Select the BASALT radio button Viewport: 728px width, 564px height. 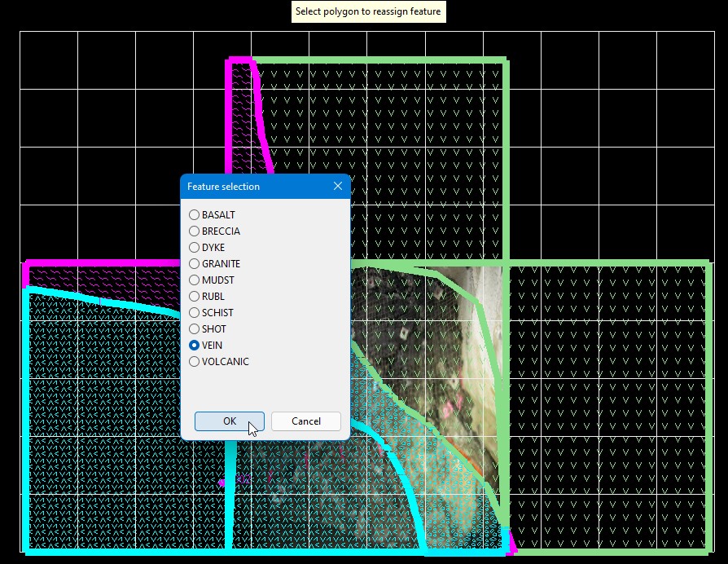pyautogui.click(x=194, y=215)
